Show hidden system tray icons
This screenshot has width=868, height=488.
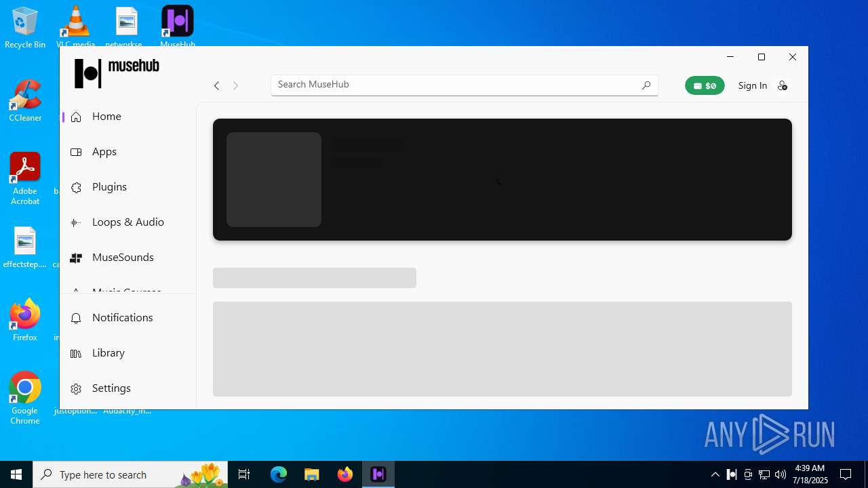(x=715, y=474)
